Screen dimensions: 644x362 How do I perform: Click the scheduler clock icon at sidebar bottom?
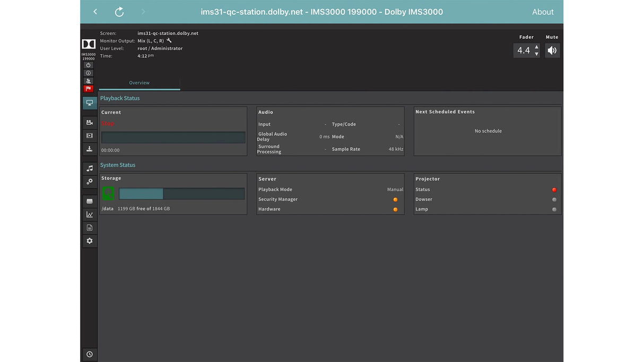pyautogui.click(x=89, y=354)
